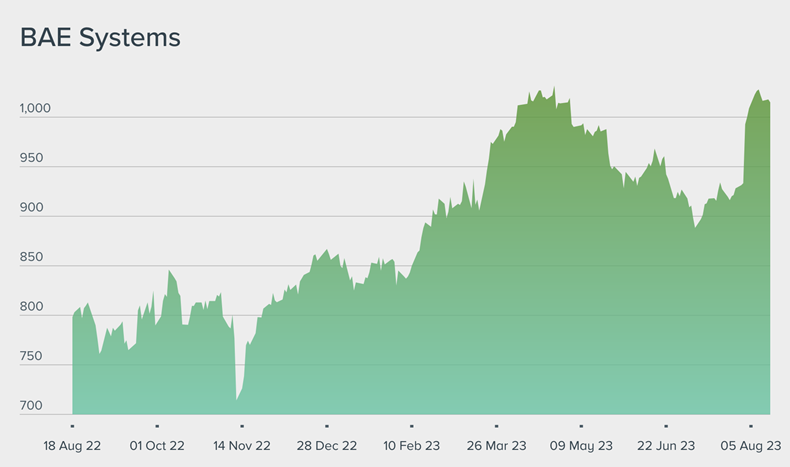Viewport: 790px width, 467px height.
Task: Click the 01 Oct 22 date label
Action: click(x=157, y=446)
